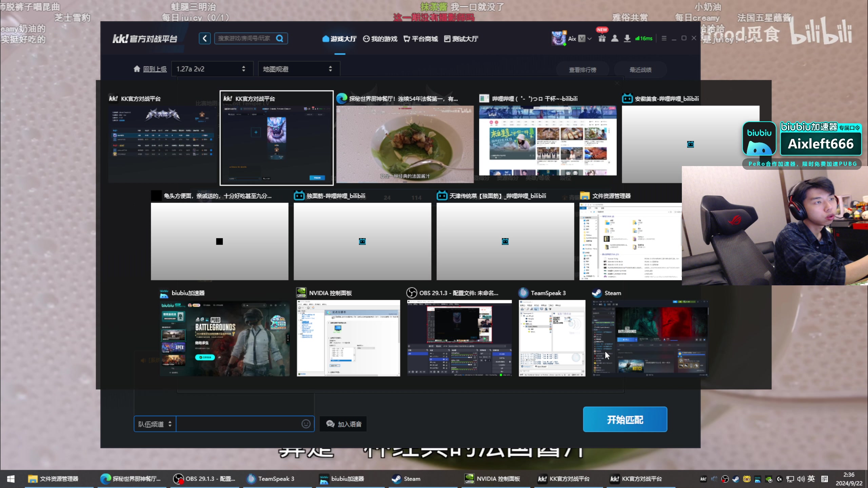Open the 1.27a 2v2 mode dropdown
The width and height of the screenshot is (868, 488).
212,69
